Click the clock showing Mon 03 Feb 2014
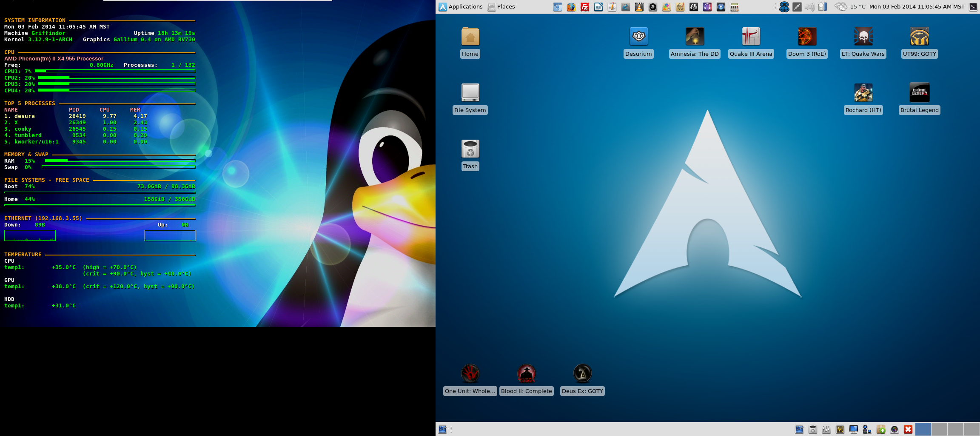This screenshot has width=980, height=436. pyautogui.click(x=917, y=7)
